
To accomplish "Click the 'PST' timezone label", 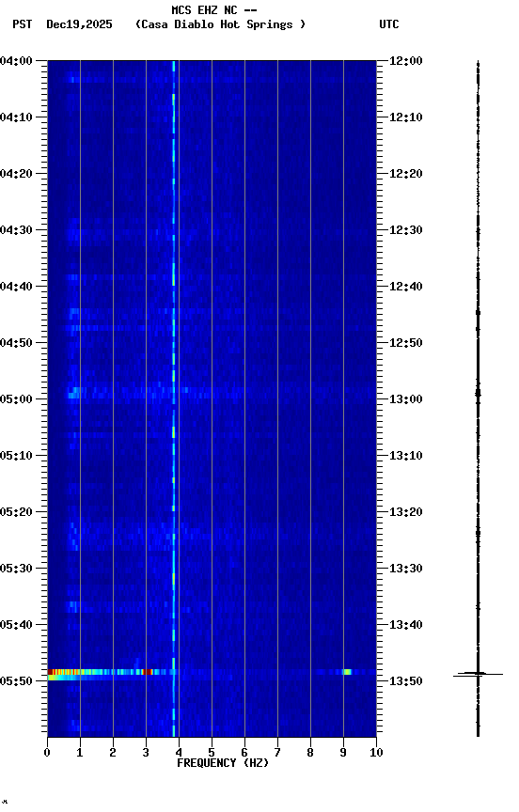I will 23,24.
